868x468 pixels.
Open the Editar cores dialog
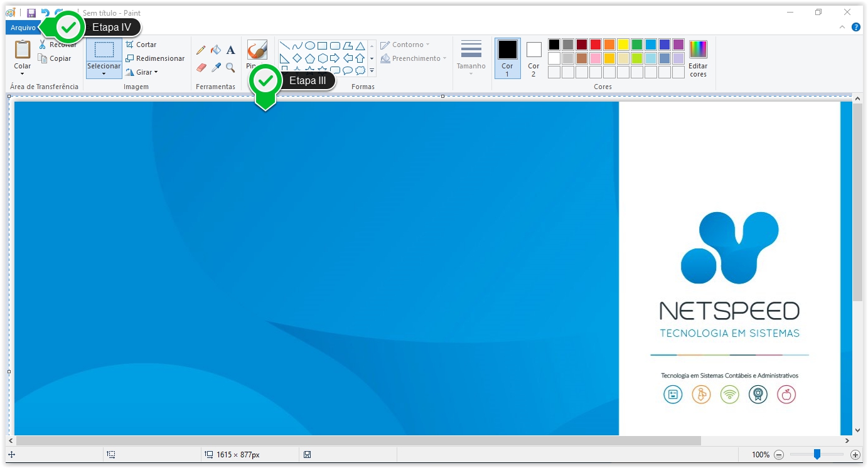(698, 58)
